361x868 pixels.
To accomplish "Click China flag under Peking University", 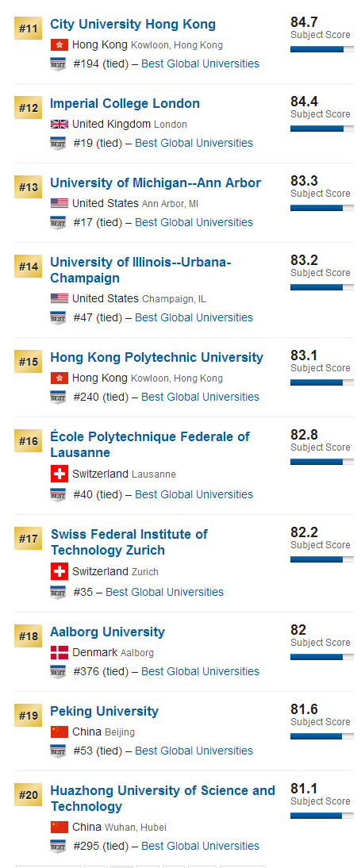I will click(60, 732).
